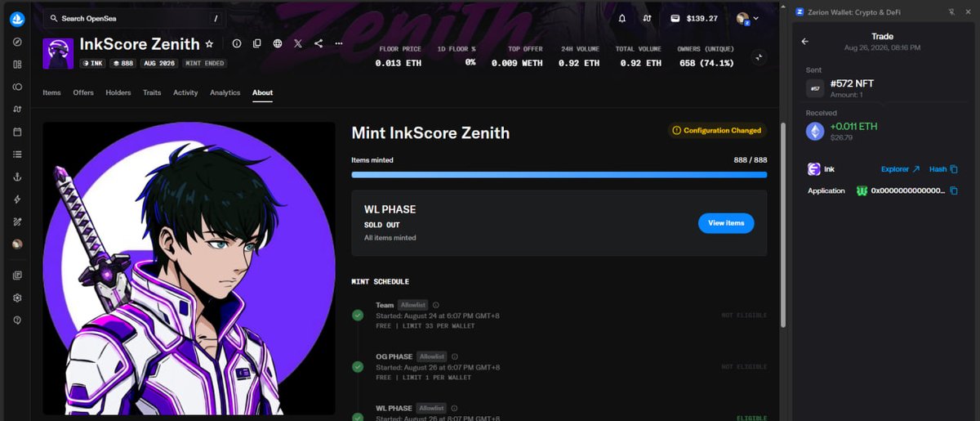The width and height of the screenshot is (980, 421).
Task: Unpin the Zerion Wallet extension panel
Action: (951, 11)
